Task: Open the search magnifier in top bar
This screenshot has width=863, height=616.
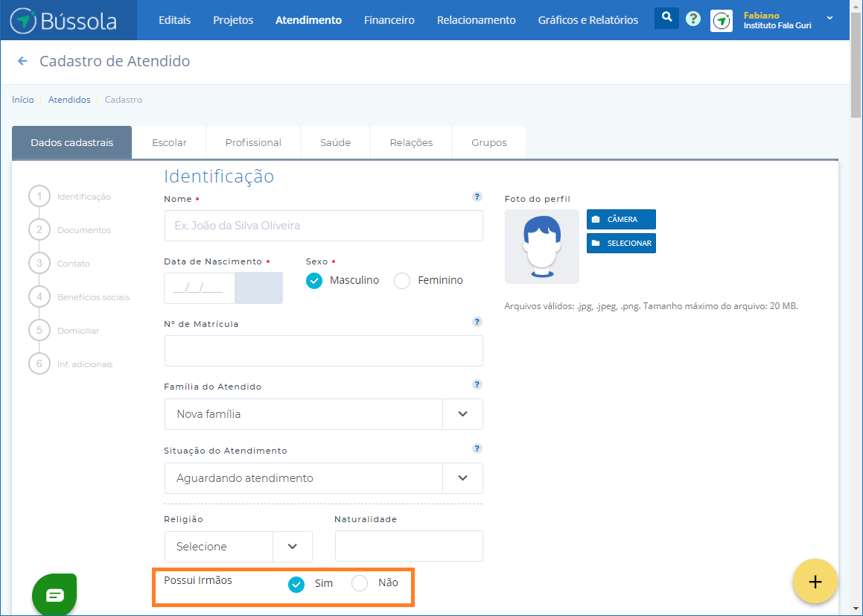Action: 666,18
